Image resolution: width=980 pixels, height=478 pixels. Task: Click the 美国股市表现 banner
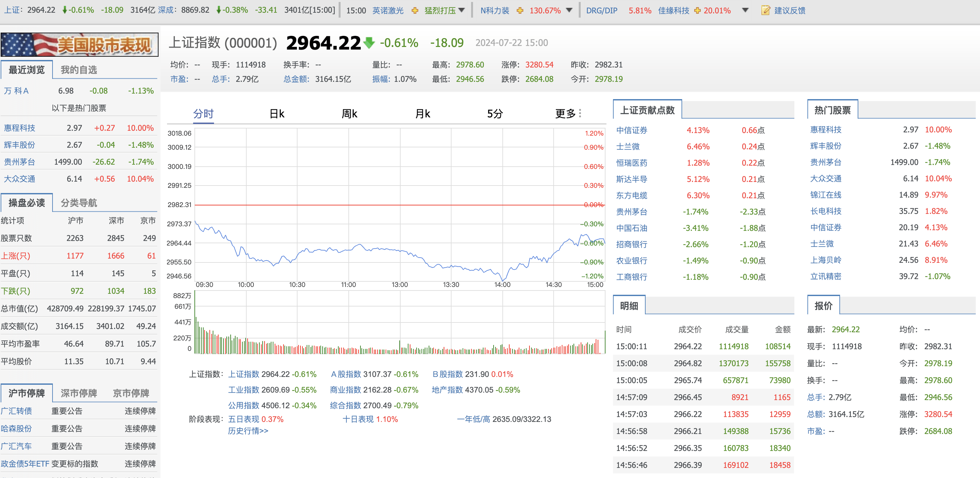pos(80,45)
